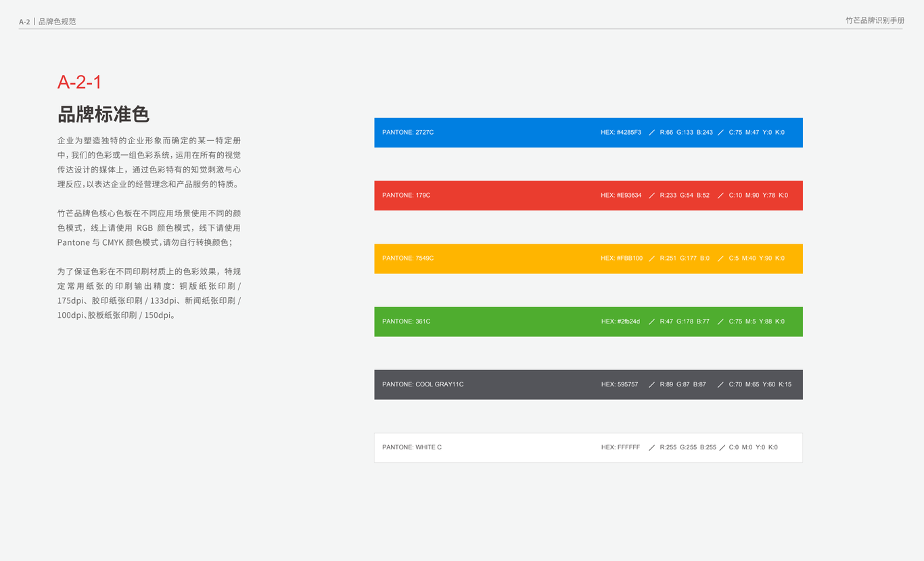The width and height of the screenshot is (924, 561).
Task: Click the C:75 M:5 Y:88 K:0 values
Action: coord(757,321)
